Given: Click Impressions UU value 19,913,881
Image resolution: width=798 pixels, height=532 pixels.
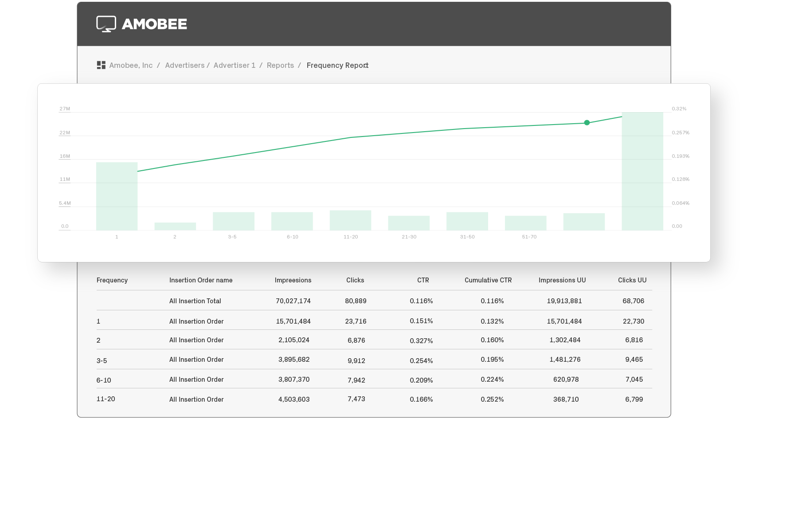Looking at the screenshot, I should point(564,301).
